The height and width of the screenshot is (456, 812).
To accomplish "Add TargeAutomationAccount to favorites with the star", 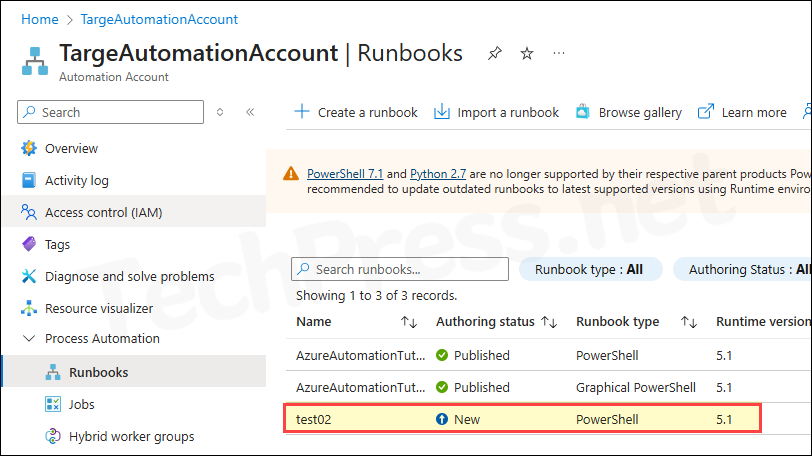I will [527, 53].
